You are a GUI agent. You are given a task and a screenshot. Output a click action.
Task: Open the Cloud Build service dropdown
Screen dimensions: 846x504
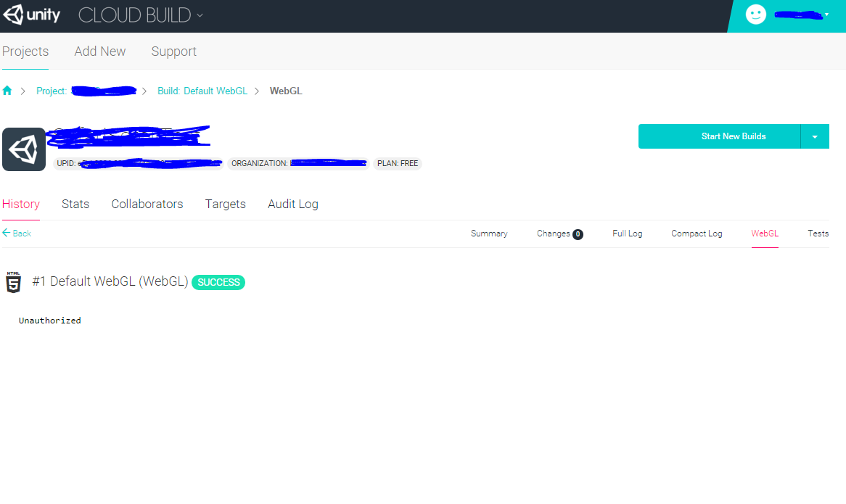141,15
